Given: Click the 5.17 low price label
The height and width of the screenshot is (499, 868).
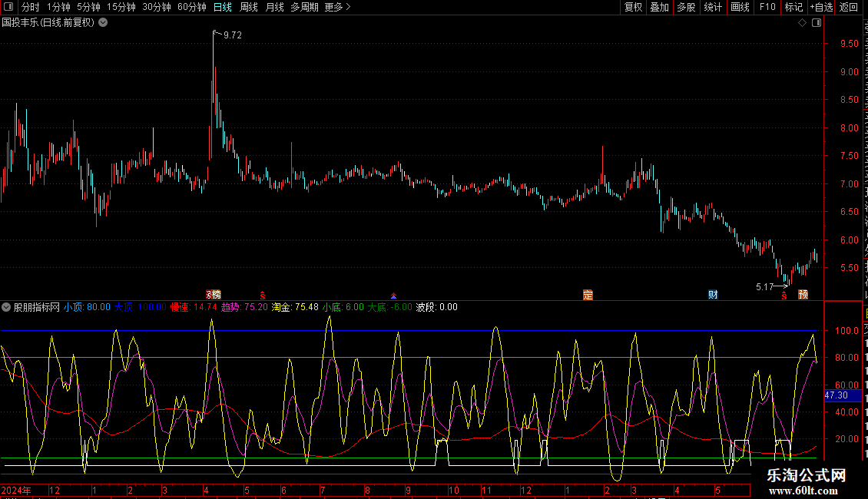Looking at the screenshot, I should [x=764, y=286].
